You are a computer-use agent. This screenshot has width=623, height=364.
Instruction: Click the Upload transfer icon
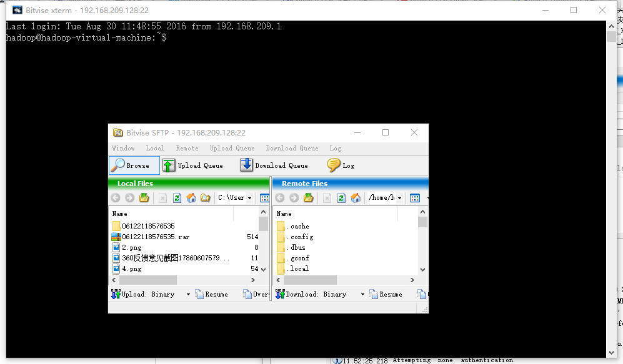pyautogui.click(x=116, y=294)
